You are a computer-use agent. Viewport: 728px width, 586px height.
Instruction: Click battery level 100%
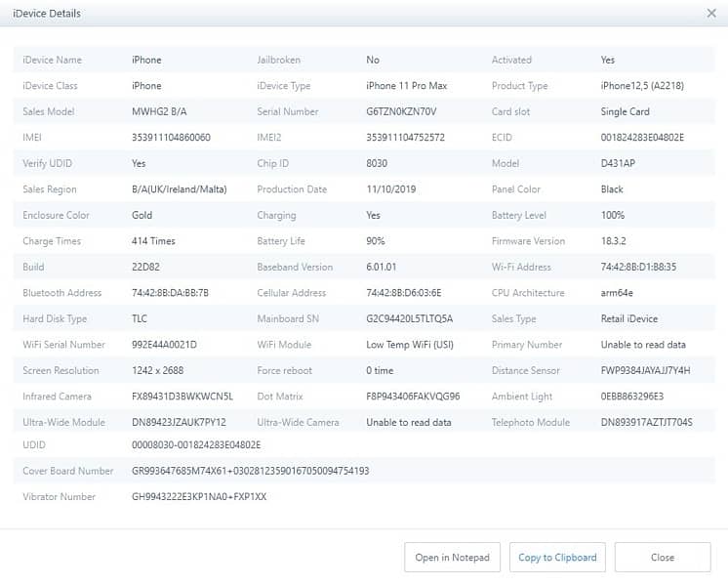tap(613, 215)
